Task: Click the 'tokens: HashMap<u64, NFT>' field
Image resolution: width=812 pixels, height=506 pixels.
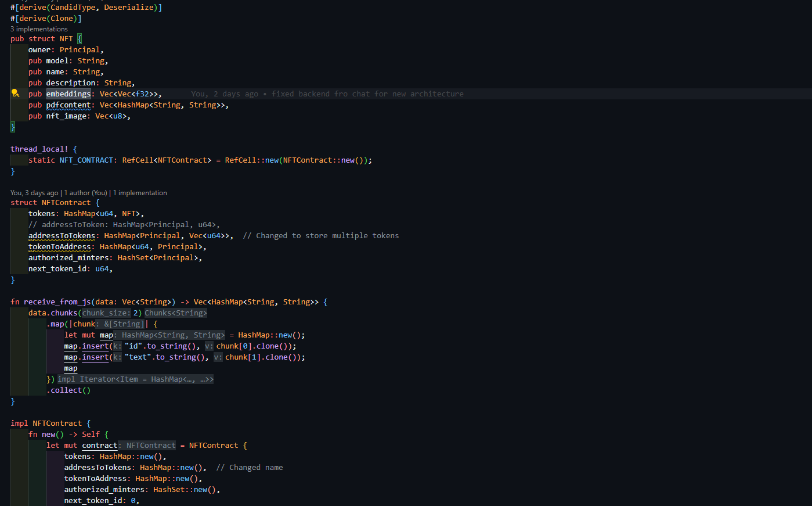Action: pyautogui.click(x=86, y=214)
